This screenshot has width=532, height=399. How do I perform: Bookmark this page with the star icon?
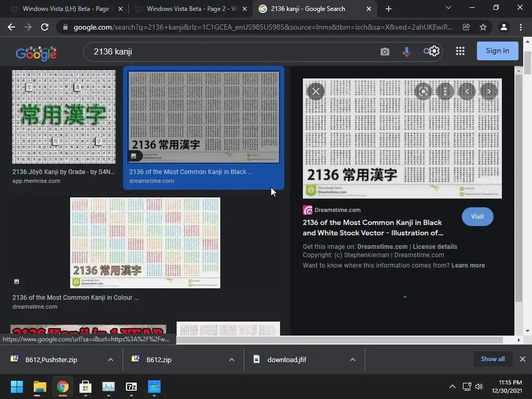tap(483, 27)
